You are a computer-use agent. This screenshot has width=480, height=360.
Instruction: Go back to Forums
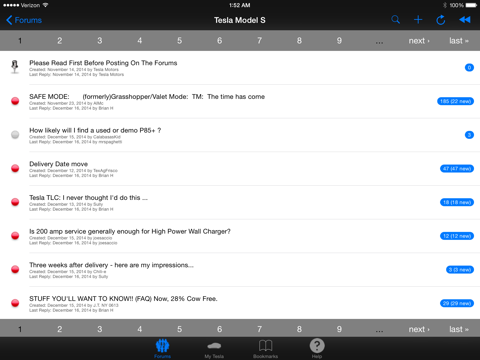click(x=24, y=20)
